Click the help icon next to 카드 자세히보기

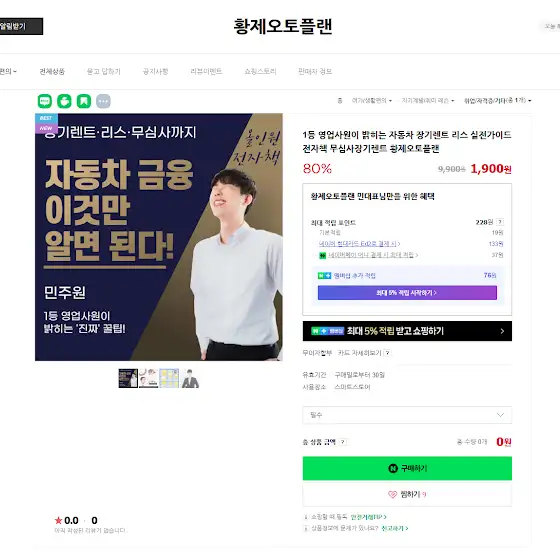click(x=388, y=353)
